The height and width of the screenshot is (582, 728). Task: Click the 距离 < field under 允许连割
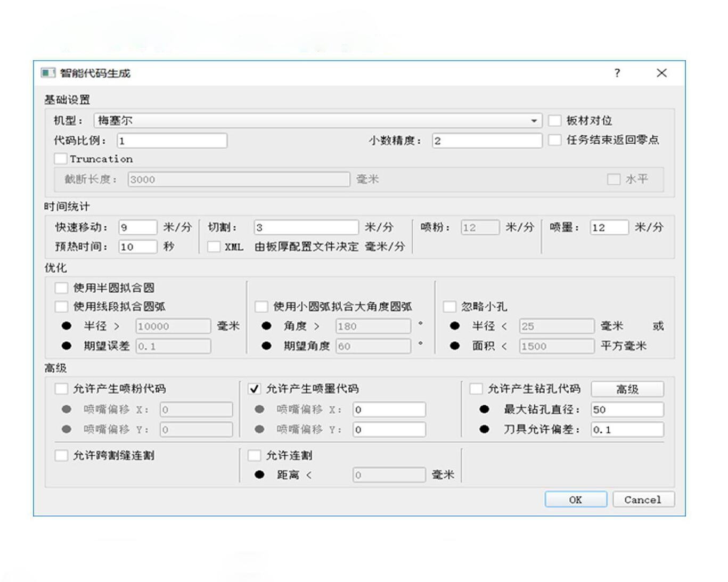[389, 475]
